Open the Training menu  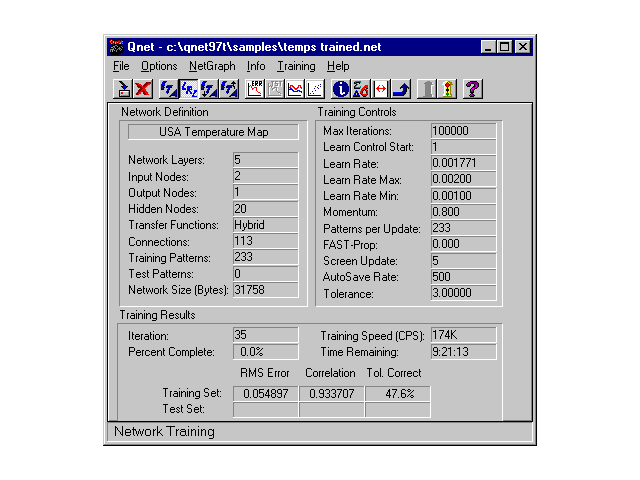(x=296, y=66)
